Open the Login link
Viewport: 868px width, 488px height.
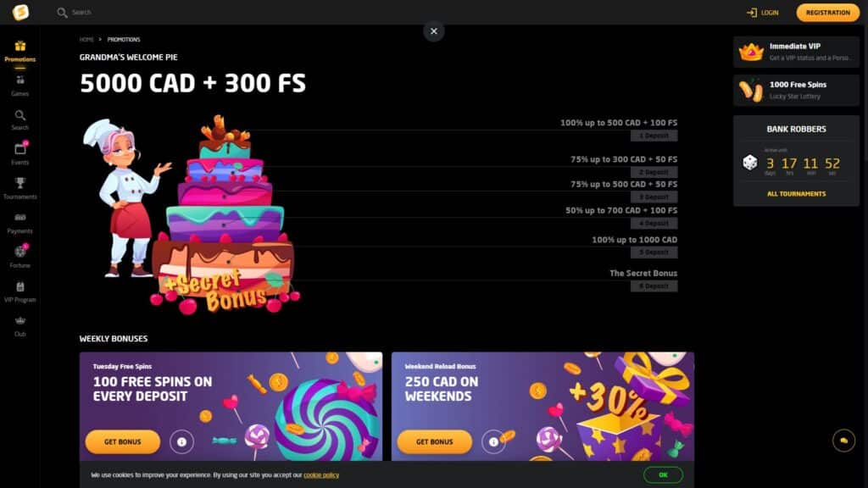pos(762,12)
